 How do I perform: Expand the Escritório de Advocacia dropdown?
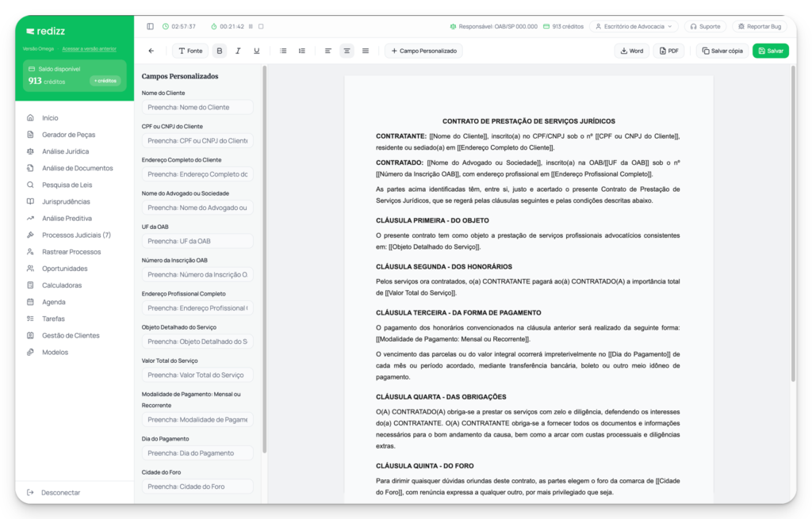[634, 26]
